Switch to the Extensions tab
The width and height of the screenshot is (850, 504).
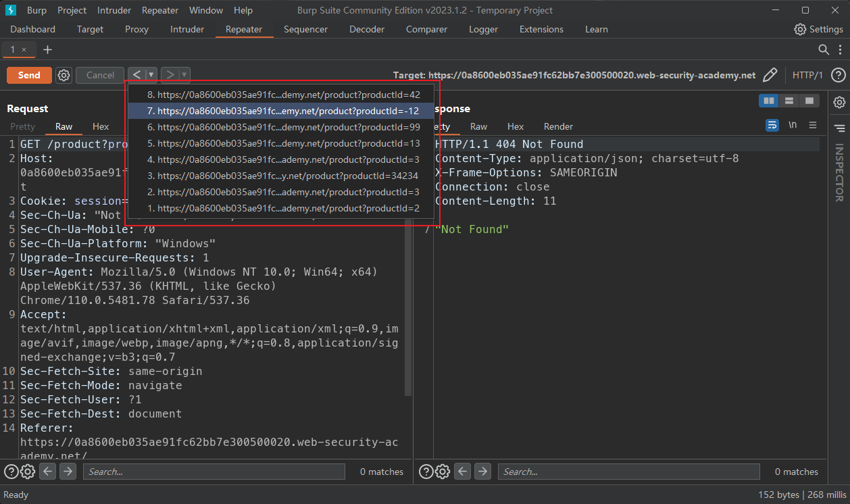pyautogui.click(x=541, y=29)
